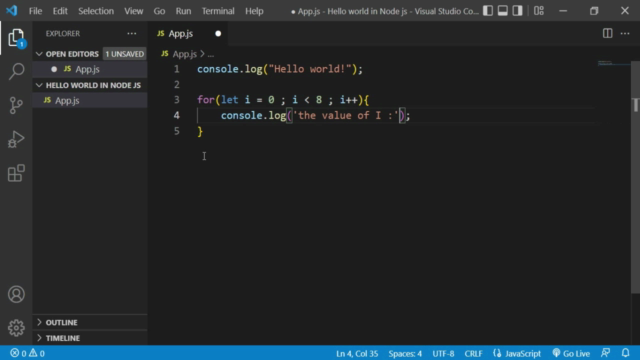The width and height of the screenshot is (640, 360).
Task: Change indentation via Spaces: 4
Action: pyautogui.click(x=405, y=353)
